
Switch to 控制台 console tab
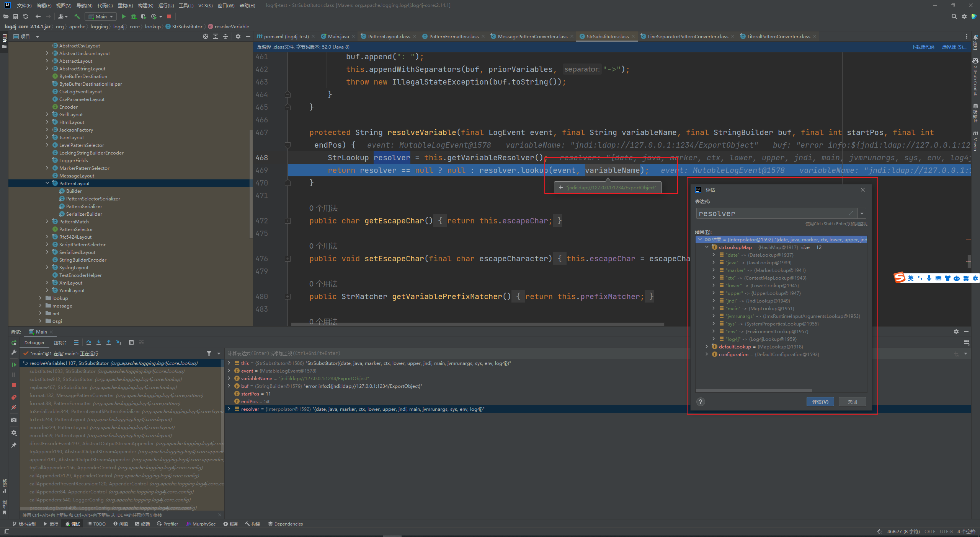(60, 342)
